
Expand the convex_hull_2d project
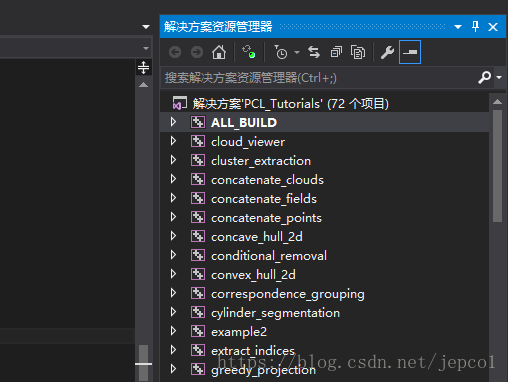click(173, 274)
